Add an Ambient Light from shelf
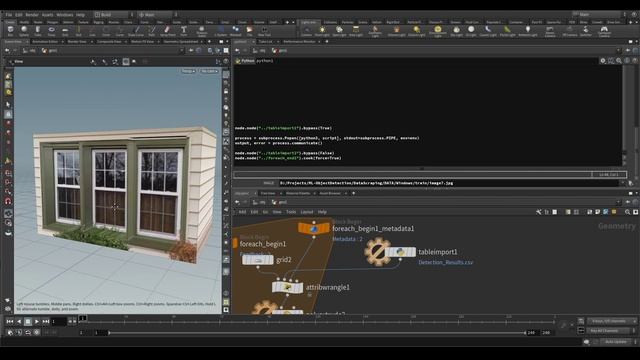The width and height of the screenshot is (640, 360). [x=528, y=31]
